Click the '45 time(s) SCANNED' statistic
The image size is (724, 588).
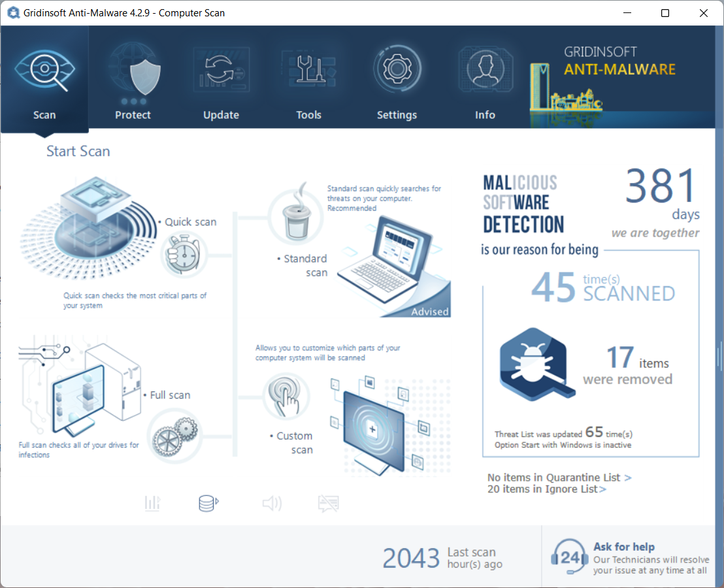[x=603, y=287]
